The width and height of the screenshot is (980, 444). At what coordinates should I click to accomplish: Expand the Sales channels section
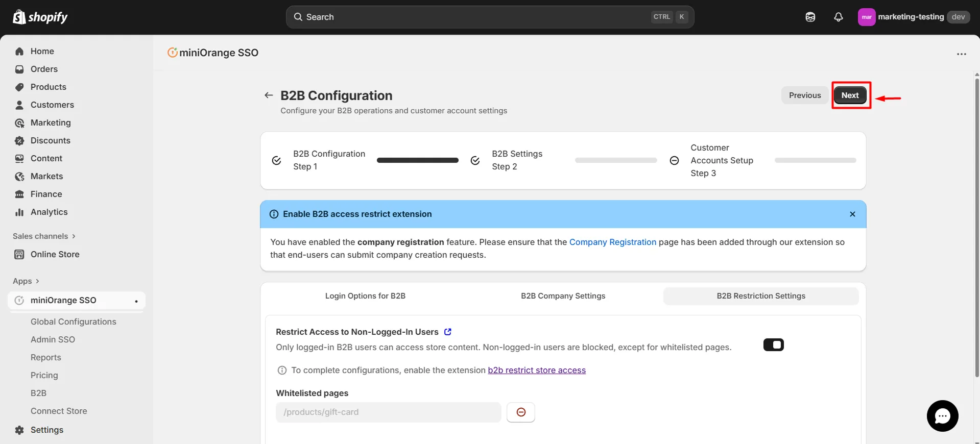point(44,236)
